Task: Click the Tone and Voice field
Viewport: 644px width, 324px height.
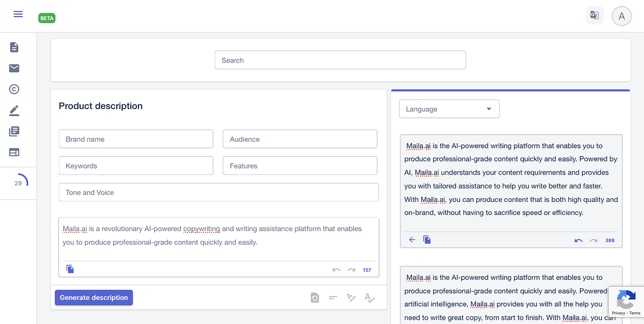Action: [218, 192]
